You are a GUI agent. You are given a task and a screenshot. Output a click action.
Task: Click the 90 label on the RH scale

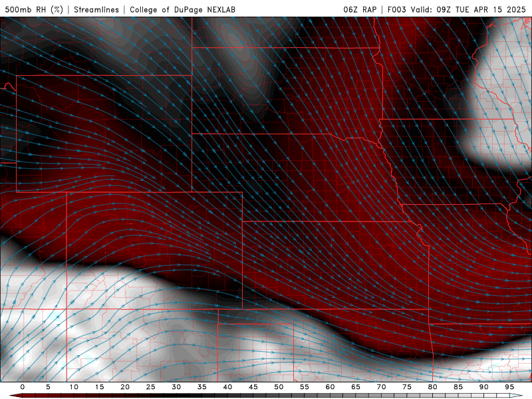(484, 387)
